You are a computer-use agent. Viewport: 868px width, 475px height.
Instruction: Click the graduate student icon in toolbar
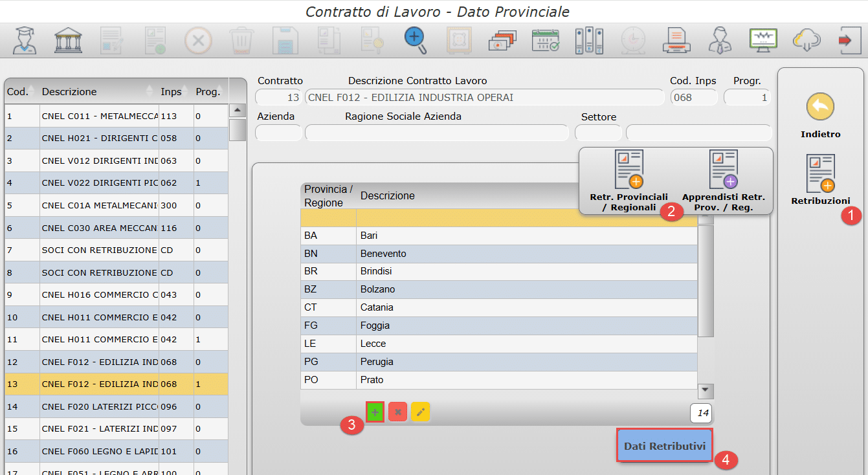[x=25, y=41]
